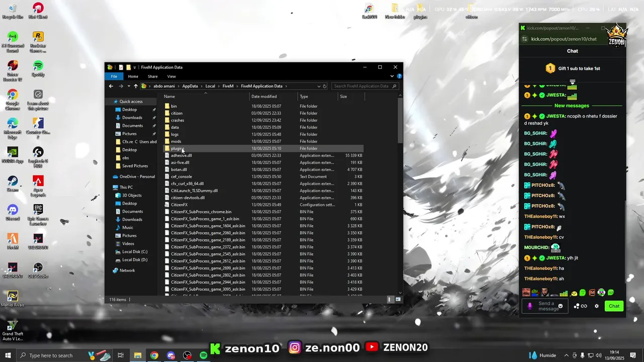Select the citizen folder row
Screen dimensions: 644x362
click(x=263, y=113)
